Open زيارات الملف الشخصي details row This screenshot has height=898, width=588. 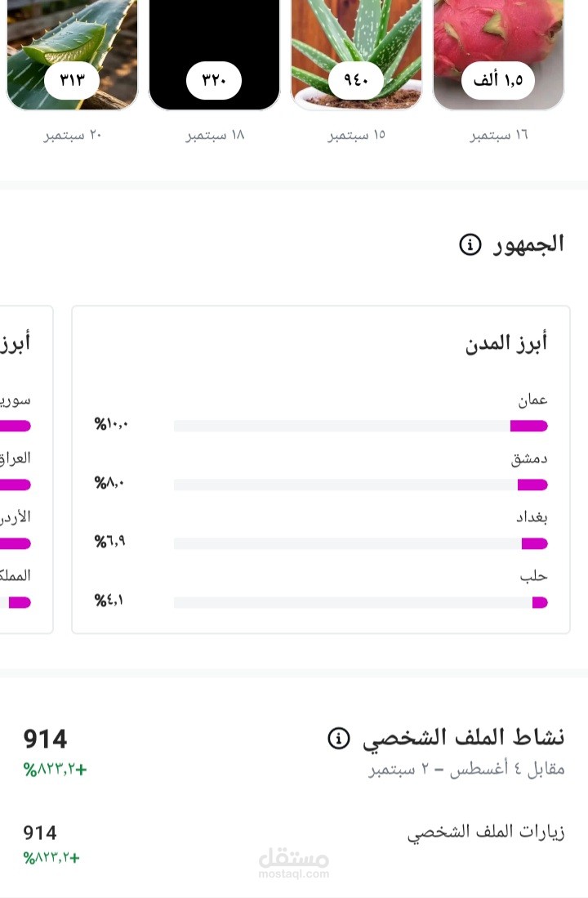point(485,833)
